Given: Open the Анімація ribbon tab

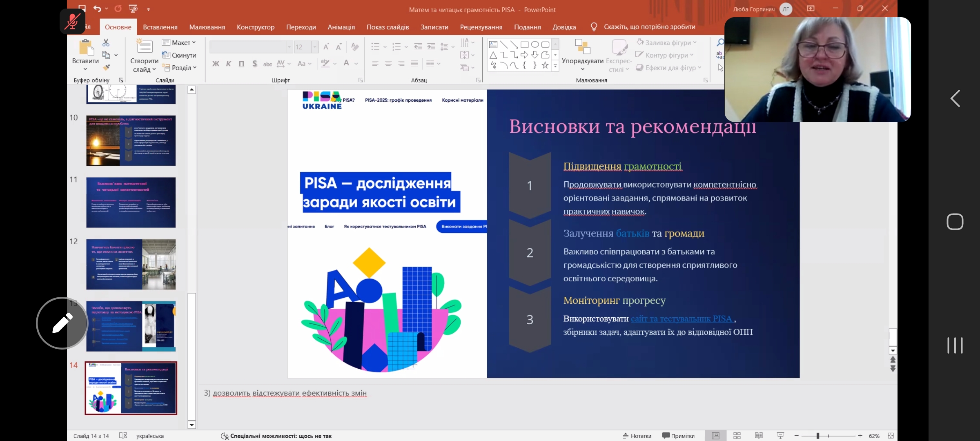Looking at the screenshot, I should point(341,27).
